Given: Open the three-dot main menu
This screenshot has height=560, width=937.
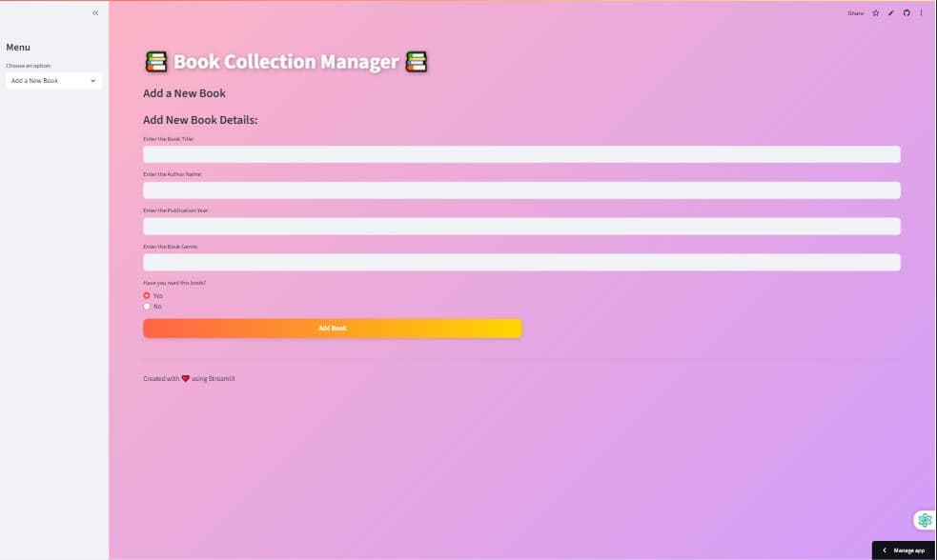Looking at the screenshot, I should (x=921, y=13).
